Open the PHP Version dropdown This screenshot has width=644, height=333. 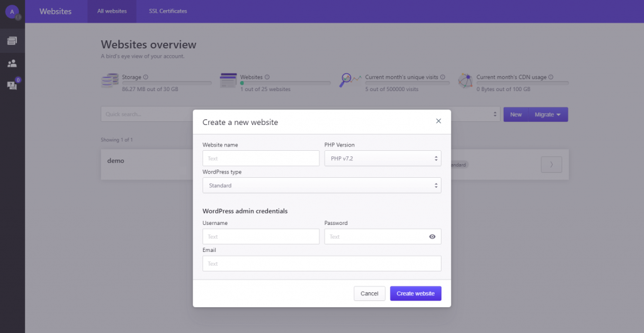(383, 158)
